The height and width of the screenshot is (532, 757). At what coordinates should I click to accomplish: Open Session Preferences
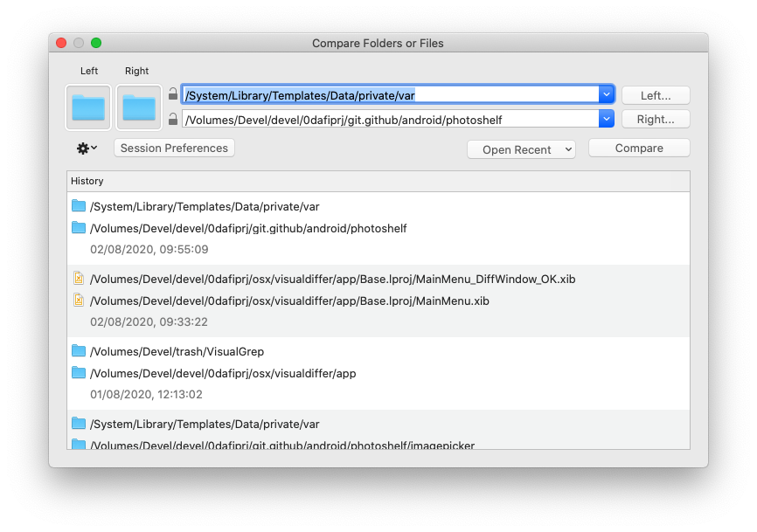coord(174,149)
